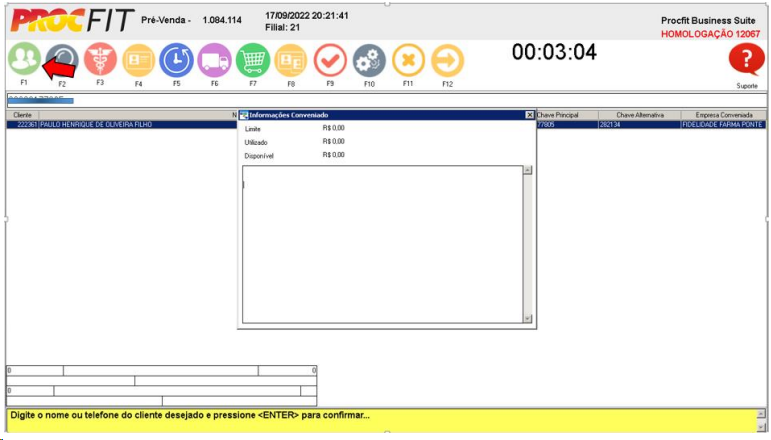Viewport: 771px width, 440px height.
Task: Open the F7 shopping cart icon
Action: 253,60
